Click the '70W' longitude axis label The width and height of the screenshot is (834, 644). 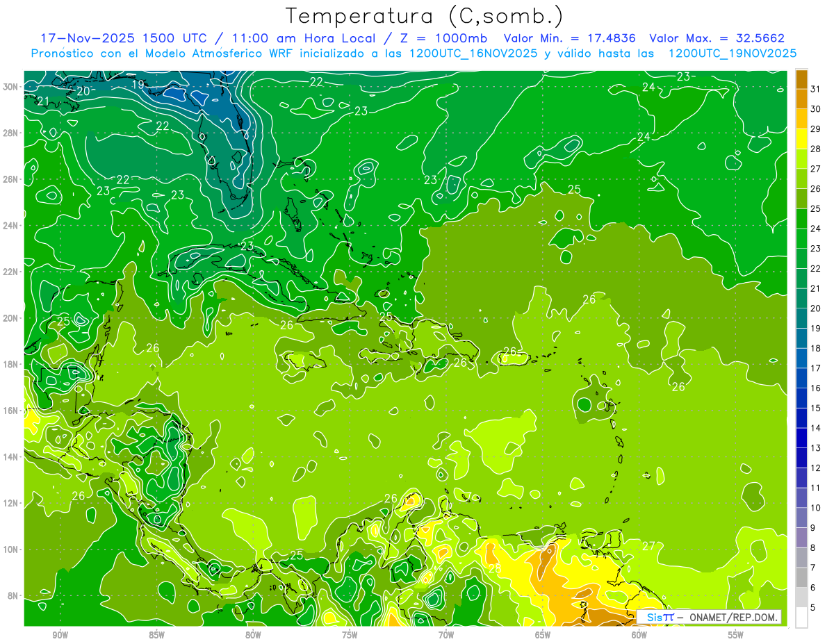coord(446,635)
